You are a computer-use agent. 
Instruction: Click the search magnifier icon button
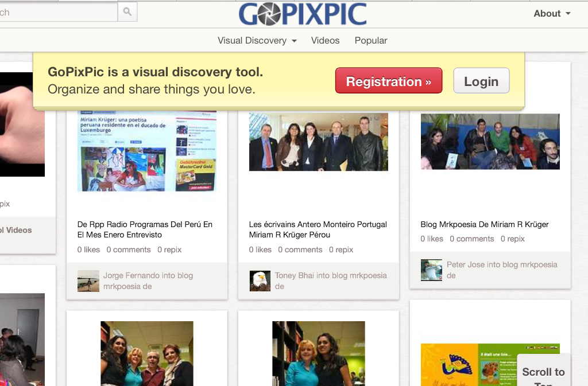click(127, 12)
